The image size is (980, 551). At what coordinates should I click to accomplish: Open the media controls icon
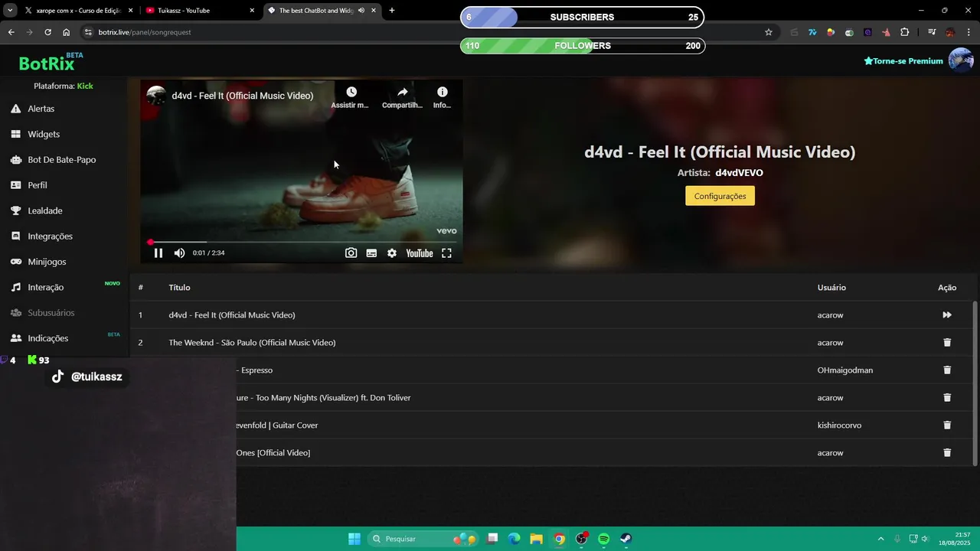932,32
